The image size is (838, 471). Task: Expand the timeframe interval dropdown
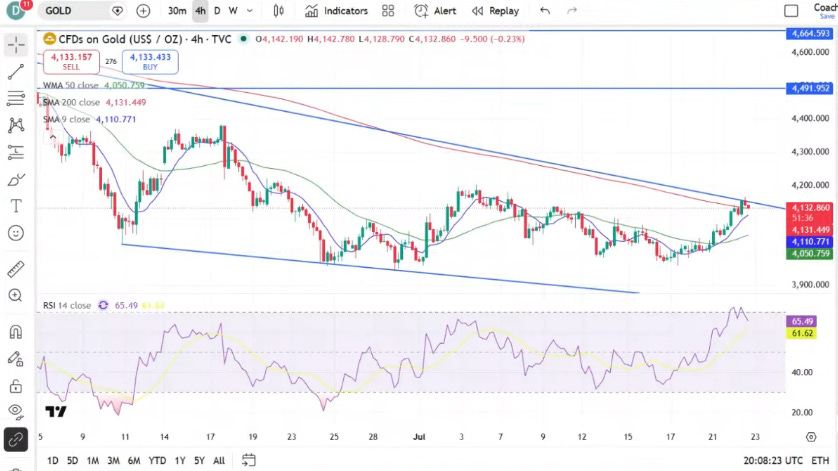point(250,11)
